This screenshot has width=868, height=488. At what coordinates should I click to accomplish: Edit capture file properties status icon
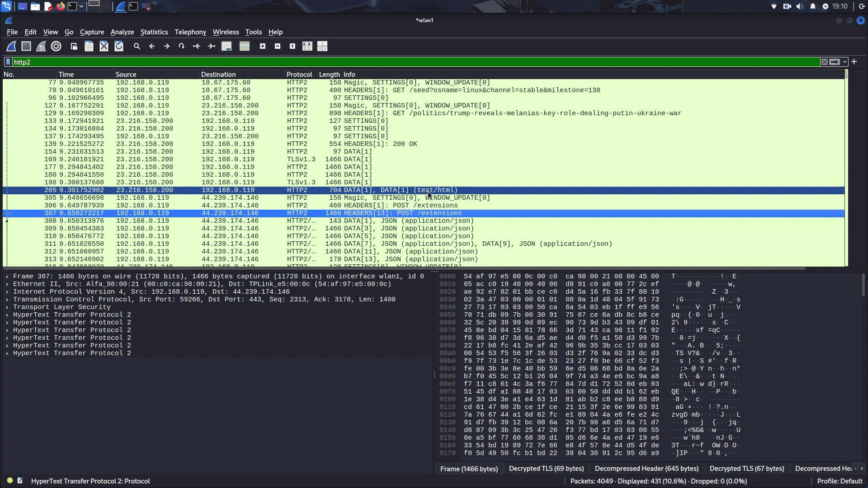tap(20, 481)
